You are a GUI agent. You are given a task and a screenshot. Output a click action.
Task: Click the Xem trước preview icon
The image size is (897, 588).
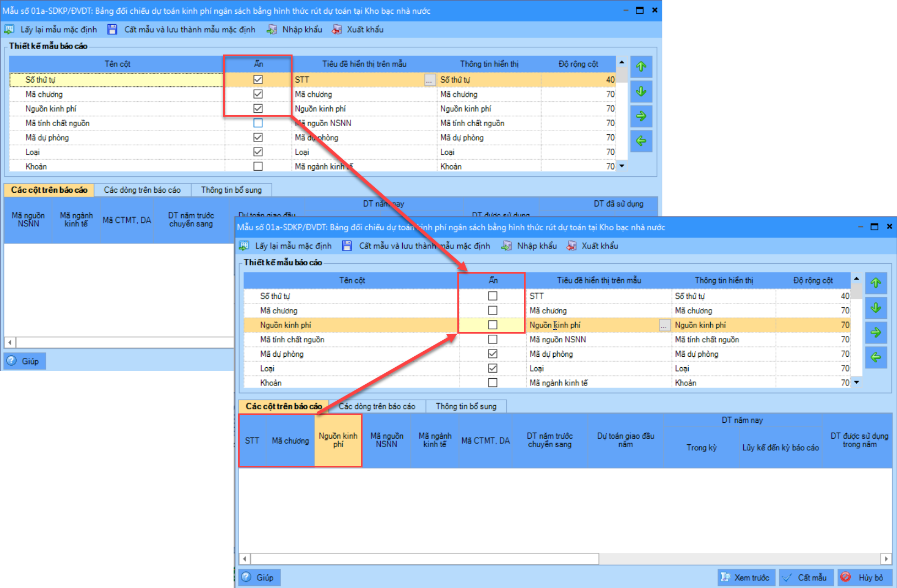click(725, 577)
